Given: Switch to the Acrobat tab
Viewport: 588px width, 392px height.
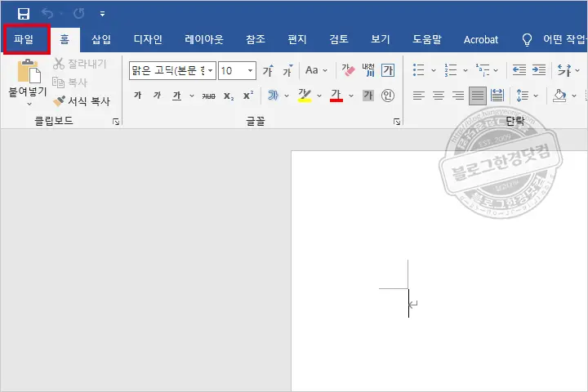Looking at the screenshot, I should tap(481, 39).
